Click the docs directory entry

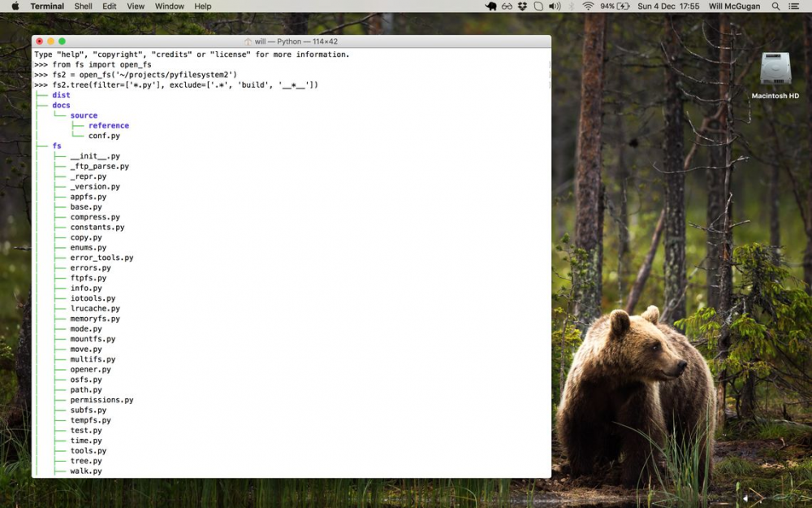coord(61,105)
